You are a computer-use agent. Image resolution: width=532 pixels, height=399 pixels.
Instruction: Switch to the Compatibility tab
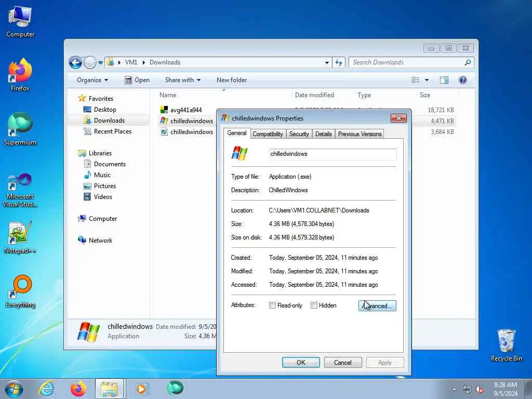coord(268,134)
